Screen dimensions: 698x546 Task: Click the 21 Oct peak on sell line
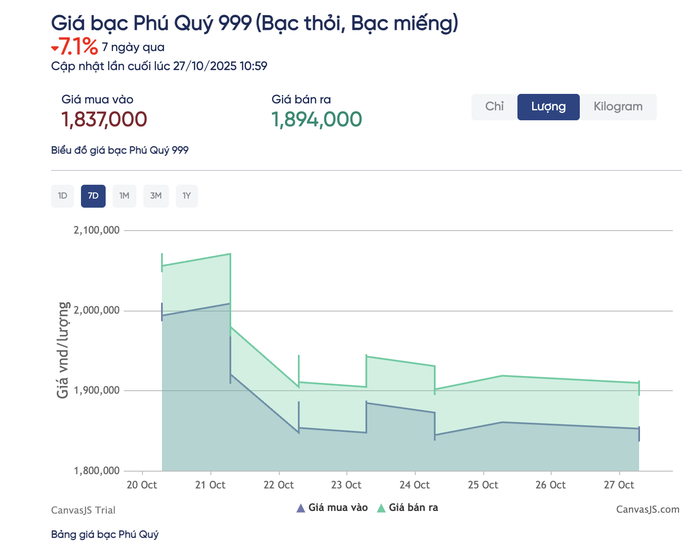(x=230, y=254)
